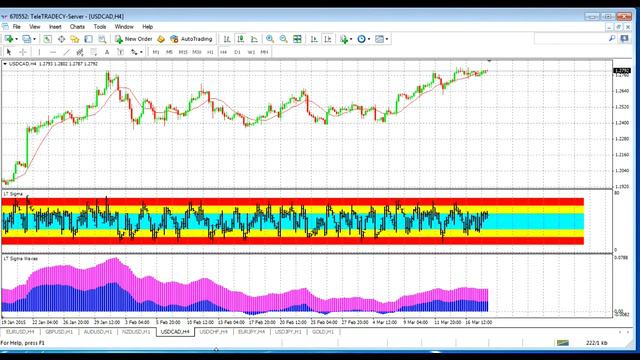Zoom out on the chart
Image resolution: width=640 pixels, height=360 pixels.
[284, 39]
